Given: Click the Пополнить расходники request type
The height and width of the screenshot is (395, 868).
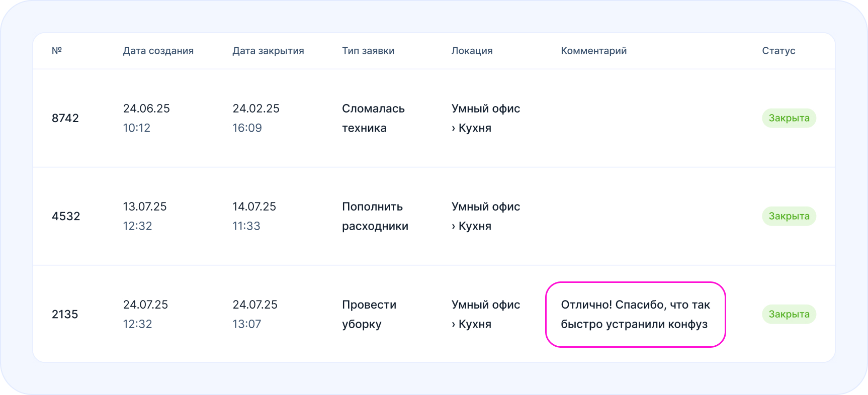Looking at the screenshot, I should point(375,216).
